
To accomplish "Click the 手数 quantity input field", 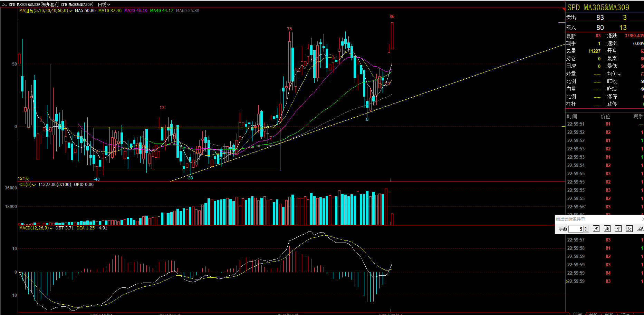I will point(576,229).
